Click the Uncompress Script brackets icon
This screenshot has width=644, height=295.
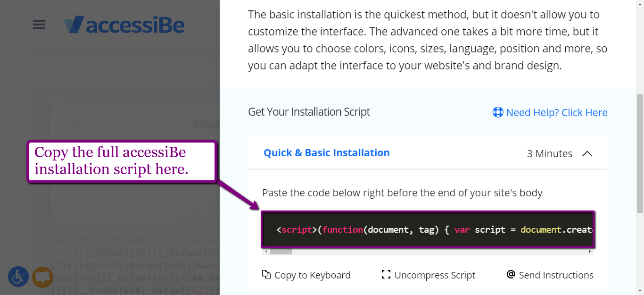pyautogui.click(x=386, y=275)
